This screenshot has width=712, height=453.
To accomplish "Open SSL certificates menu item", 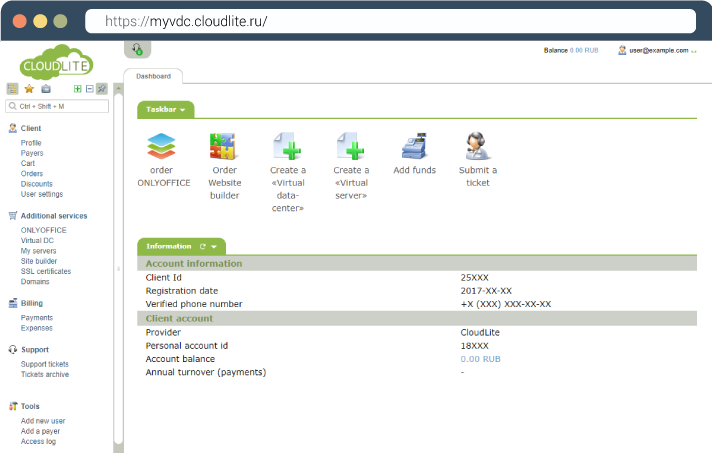I will tap(46, 271).
